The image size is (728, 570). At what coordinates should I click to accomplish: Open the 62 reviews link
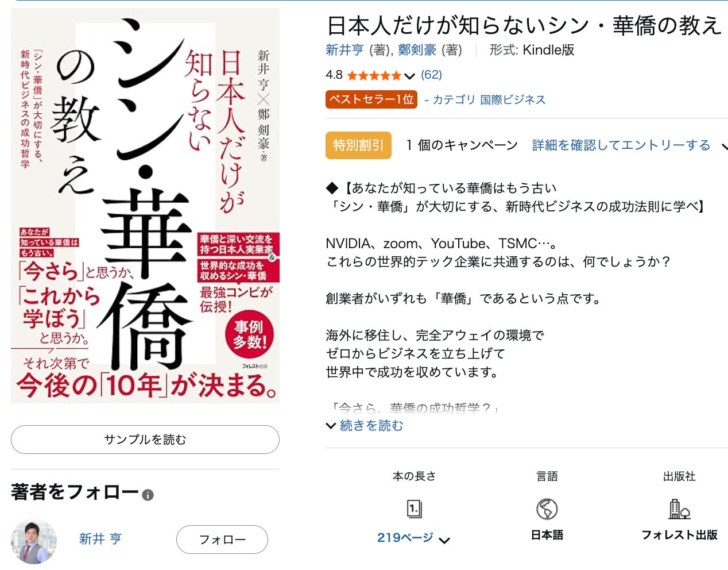point(431,75)
